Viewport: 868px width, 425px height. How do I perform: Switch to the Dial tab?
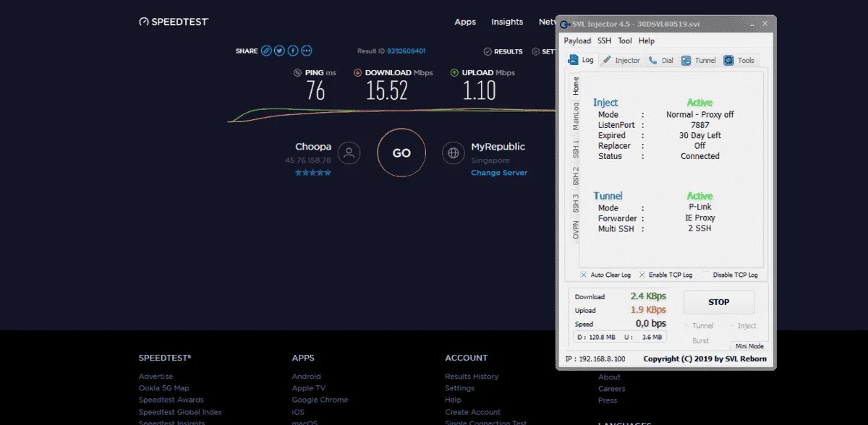[661, 60]
